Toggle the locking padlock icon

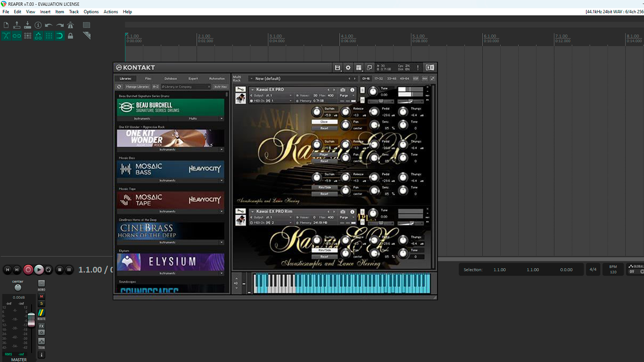point(71,36)
